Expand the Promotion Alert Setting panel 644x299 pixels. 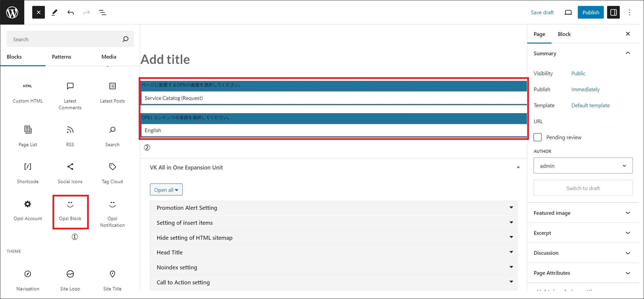tap(333, 208)
